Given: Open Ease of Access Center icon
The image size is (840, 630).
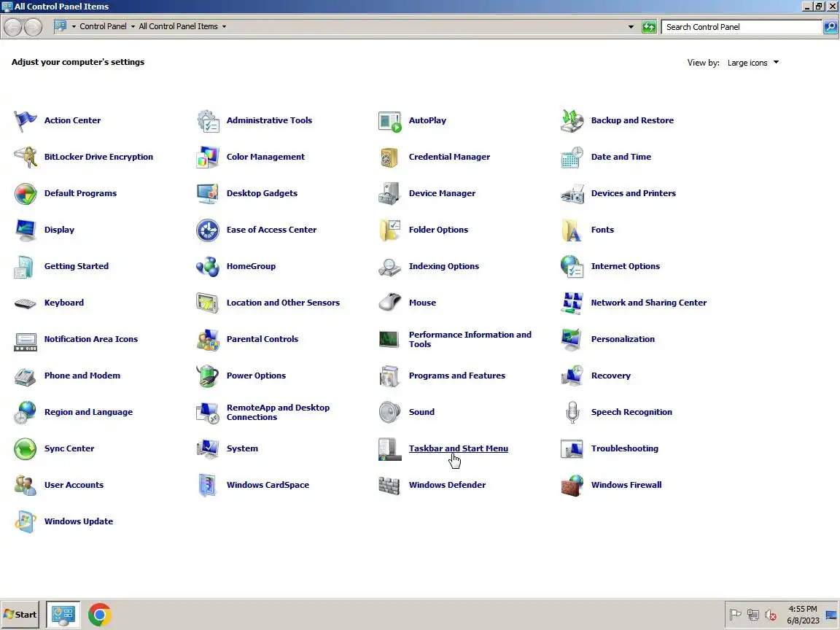Looking at the screenshot, I should (x=208, y=230).
